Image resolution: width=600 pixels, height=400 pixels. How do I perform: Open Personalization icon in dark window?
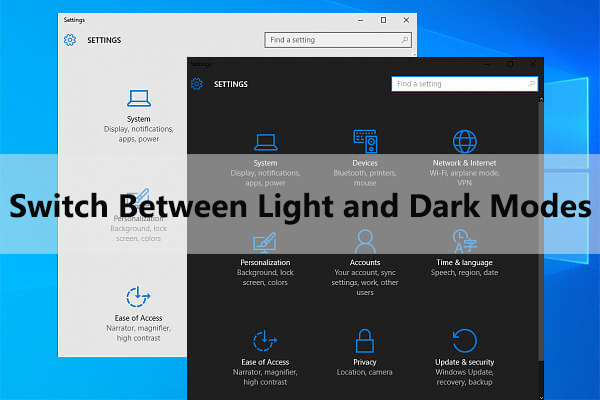click(x=265, y=242)
